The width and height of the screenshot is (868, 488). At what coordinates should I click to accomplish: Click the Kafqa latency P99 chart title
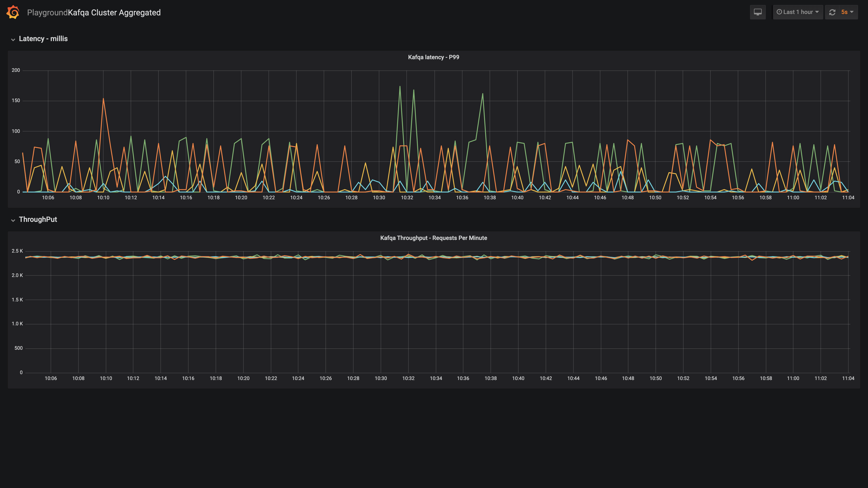pos(433,57)
